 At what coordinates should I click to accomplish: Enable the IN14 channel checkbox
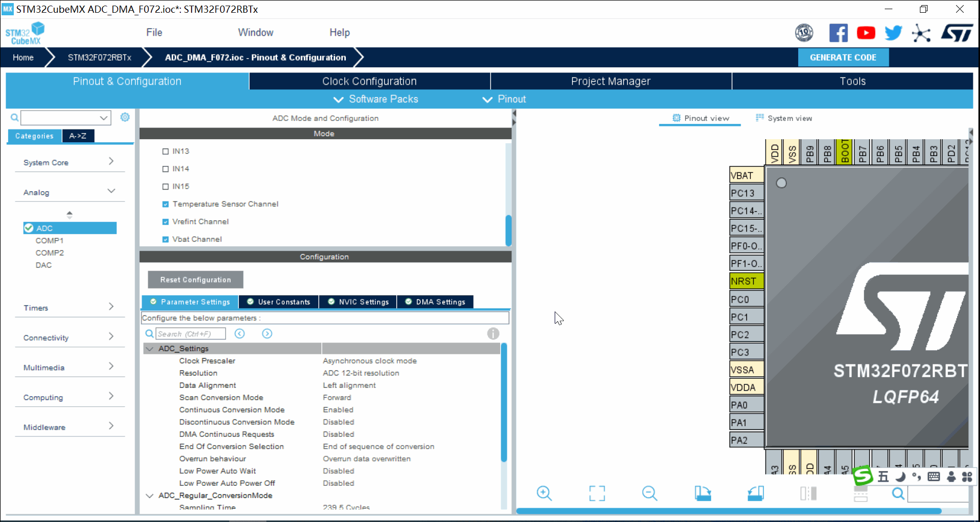click(165, 169)
